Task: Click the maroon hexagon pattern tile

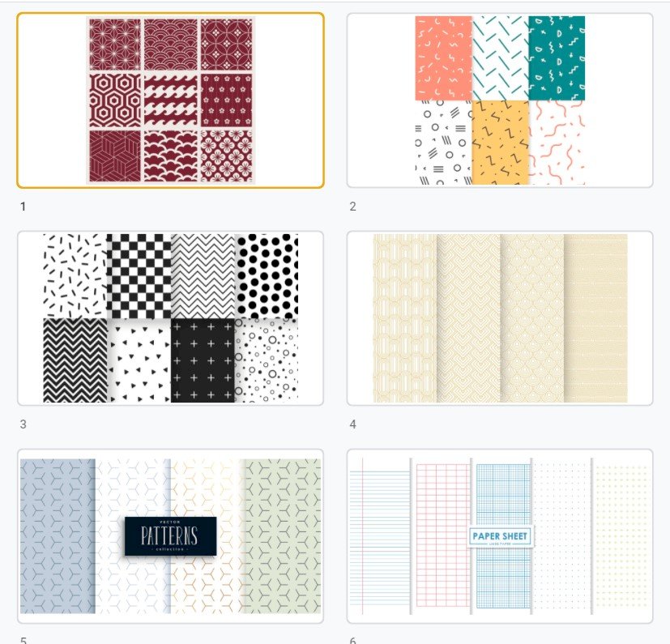Action: pyautogui.click(x=115, y=100)
